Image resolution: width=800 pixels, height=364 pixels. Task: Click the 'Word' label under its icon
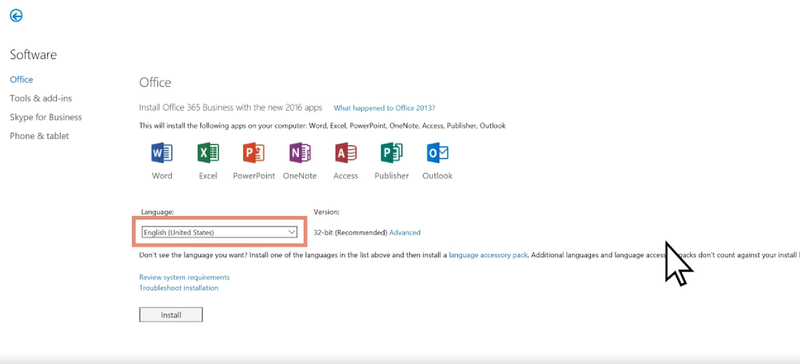click(x=162, y=176)
